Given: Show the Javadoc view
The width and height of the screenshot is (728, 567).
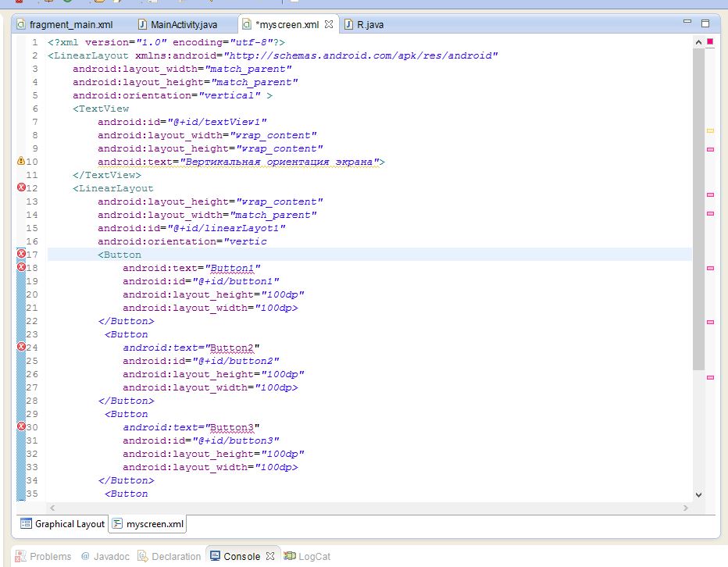Looking at the screenshot, I should tap(105, 556).
